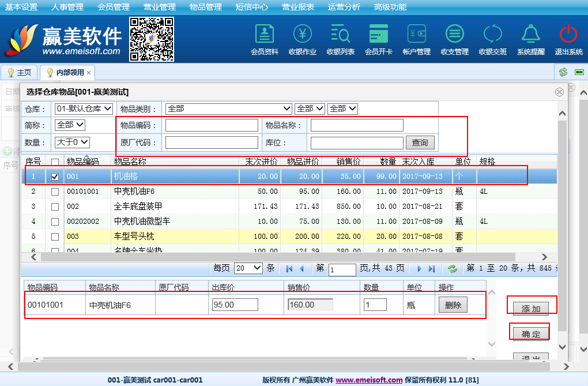Click the 会员开卡 card issue icon

(x=378, y=39)
